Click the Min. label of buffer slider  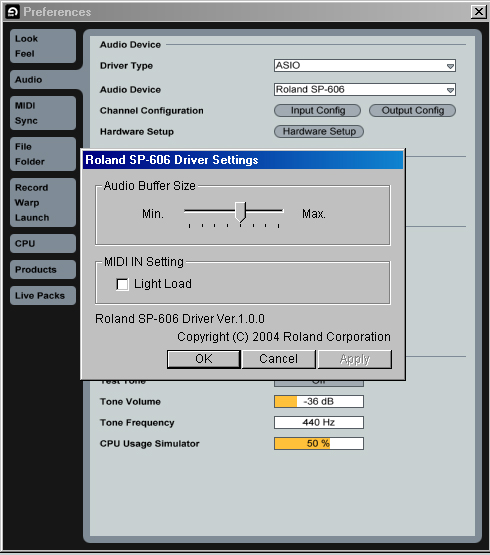click(x=153, y=214)
